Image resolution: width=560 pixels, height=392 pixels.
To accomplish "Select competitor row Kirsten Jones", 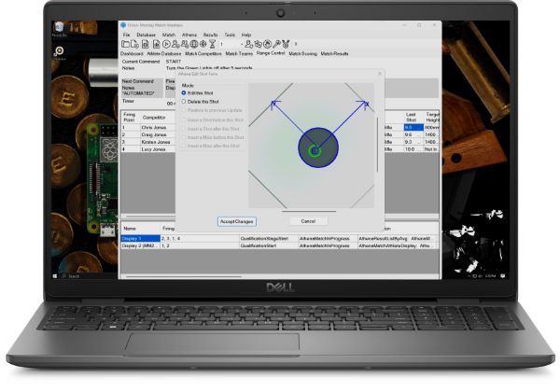I will tap(147, 142).
